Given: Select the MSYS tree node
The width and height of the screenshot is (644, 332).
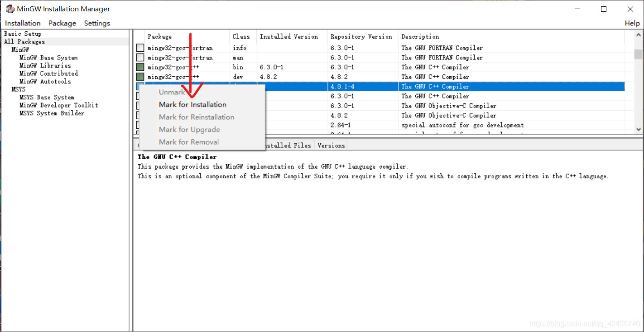Looking at the screenshot, I should tap(19, 89).
